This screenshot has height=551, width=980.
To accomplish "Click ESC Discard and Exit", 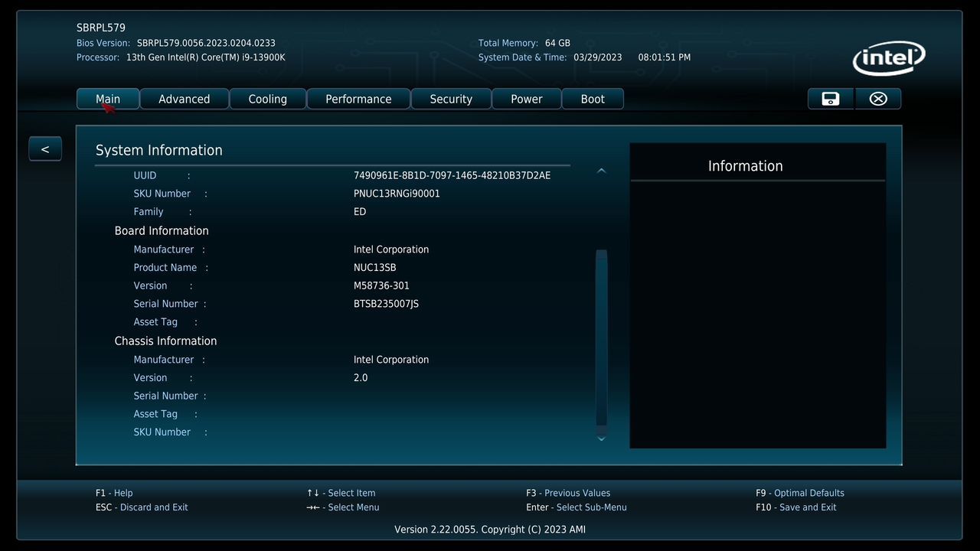I will click(142, 507).
